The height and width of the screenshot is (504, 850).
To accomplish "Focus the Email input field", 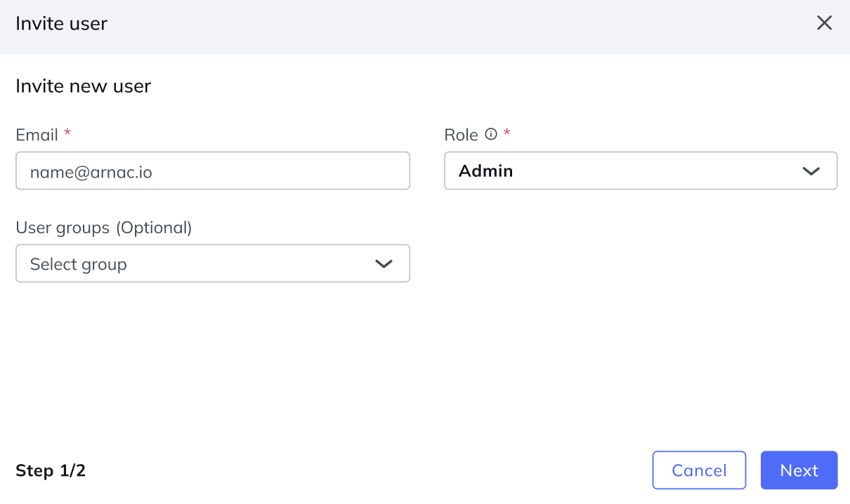I will 213,171.
